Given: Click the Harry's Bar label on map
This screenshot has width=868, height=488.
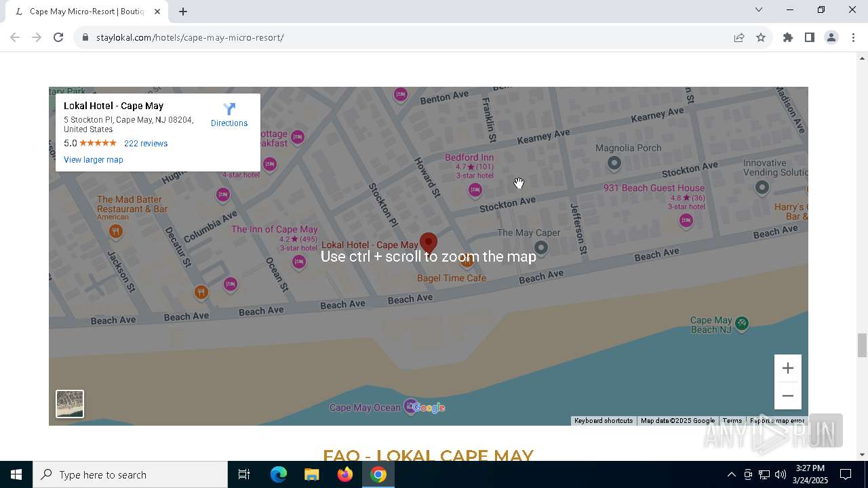Looking at the screenshot, I should 791,211.
